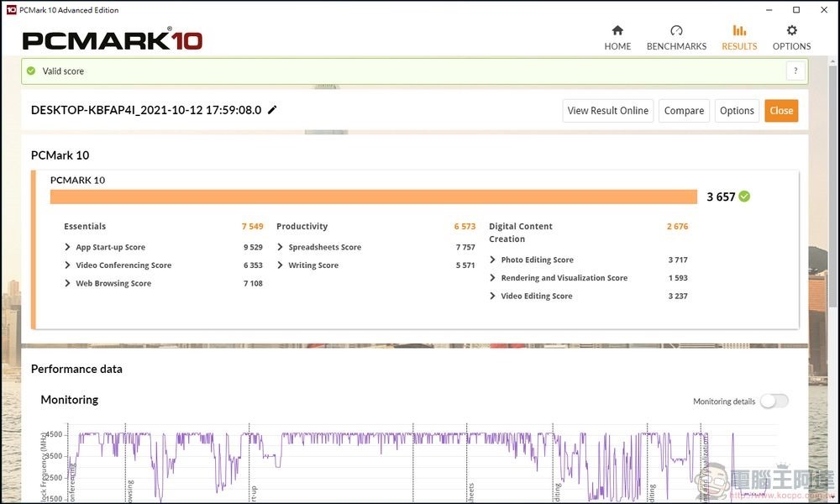Click the Compare button
This screenshot has height=504, width=840.
tap(684, 110)
